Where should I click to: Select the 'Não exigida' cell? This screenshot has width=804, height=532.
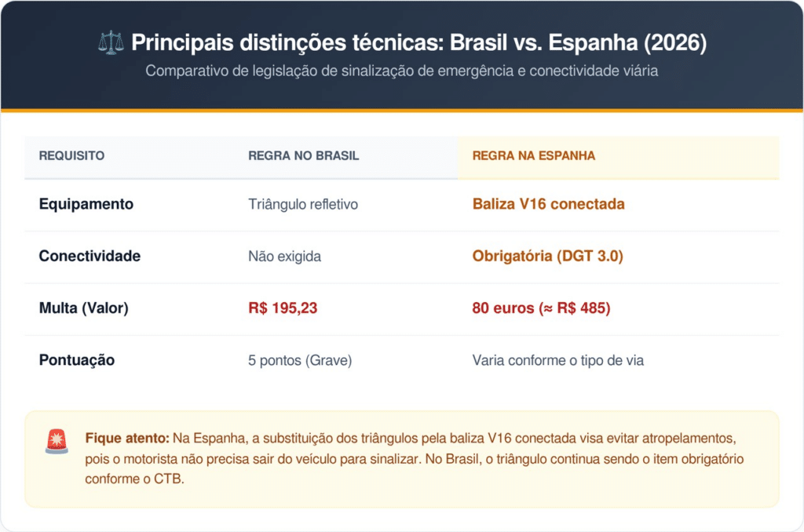click(284, 256)
